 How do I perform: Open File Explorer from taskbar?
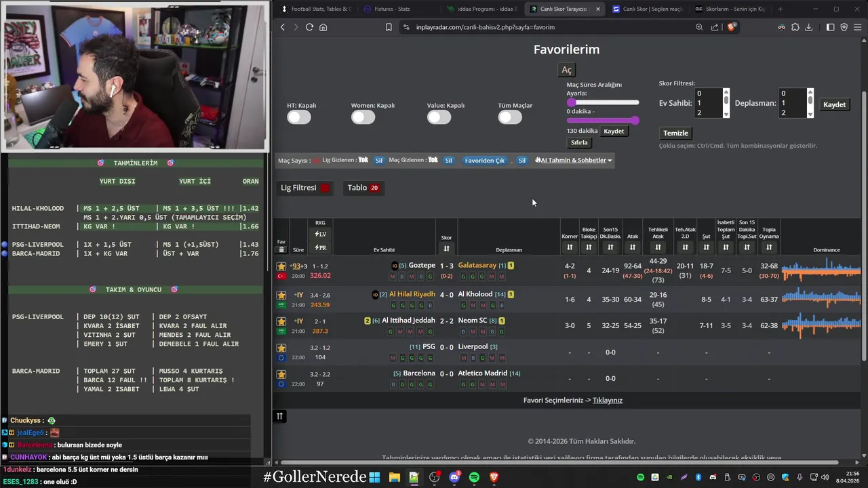[394, 477]
